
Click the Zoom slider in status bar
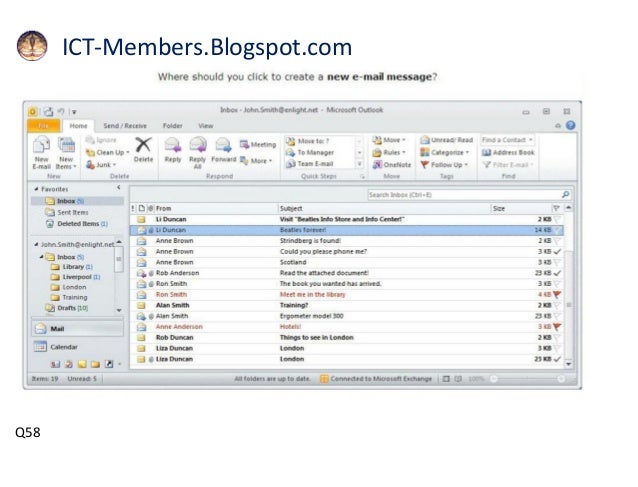click(527, 379)
